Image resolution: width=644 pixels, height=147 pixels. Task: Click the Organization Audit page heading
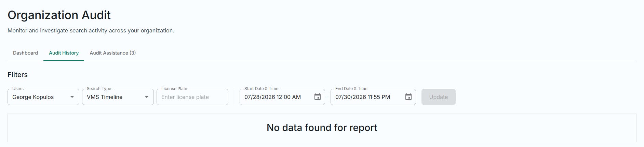point(59,15)
